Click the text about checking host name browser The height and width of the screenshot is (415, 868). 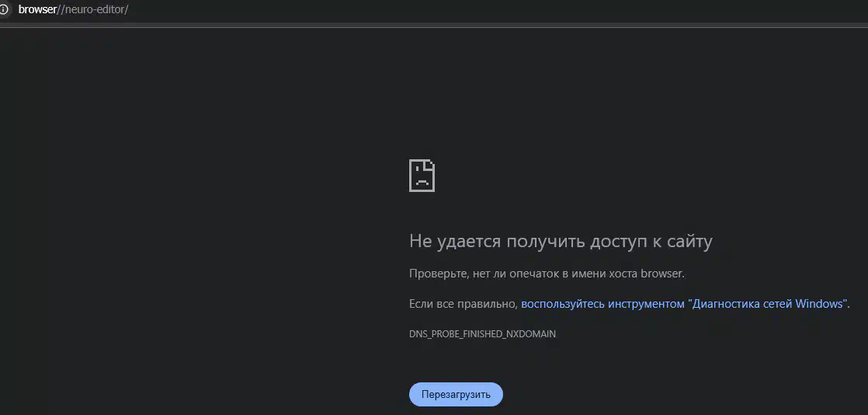[x=547, y=274]
